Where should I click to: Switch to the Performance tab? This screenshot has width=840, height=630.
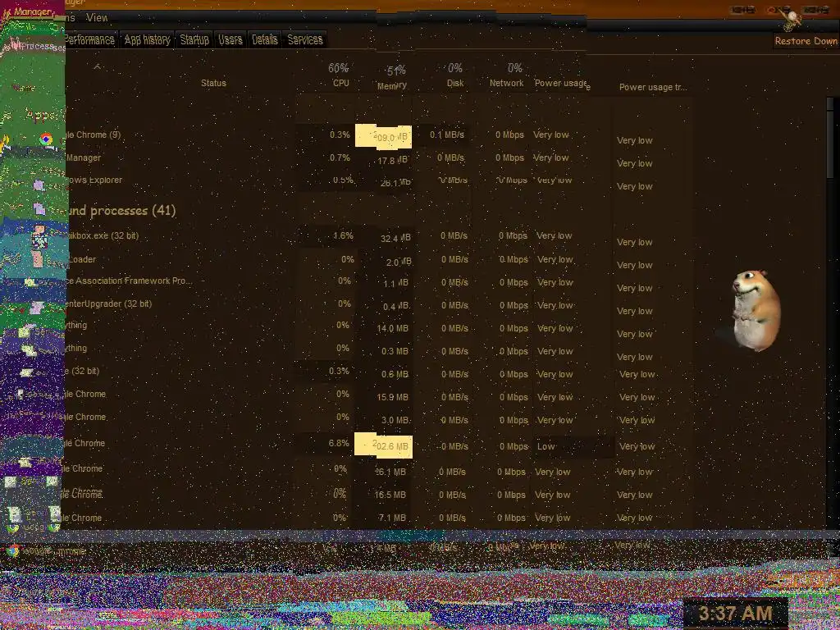(x=89, y=39)
